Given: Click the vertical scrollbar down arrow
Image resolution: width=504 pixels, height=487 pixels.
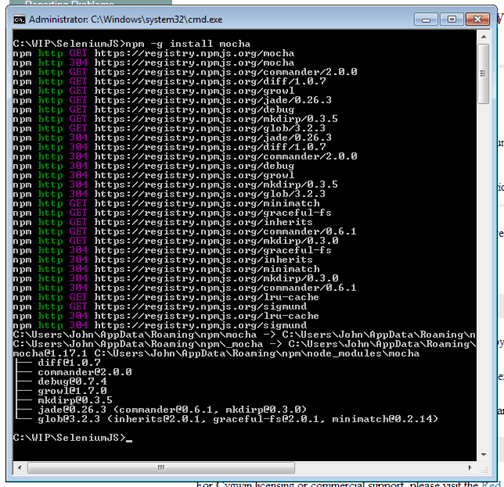Looking at the screenshot, I should 484,455.
